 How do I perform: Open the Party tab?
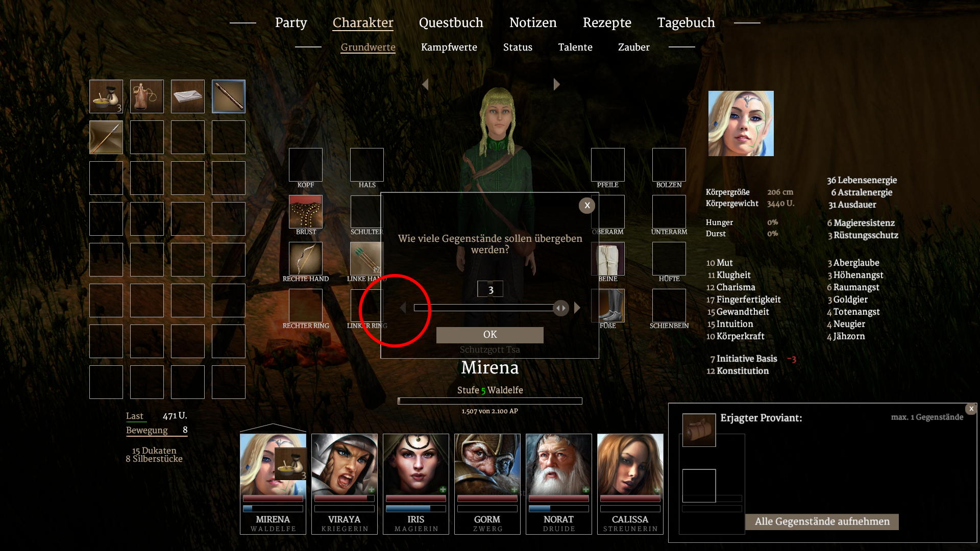pyautogui.click(x=291, y=22)
